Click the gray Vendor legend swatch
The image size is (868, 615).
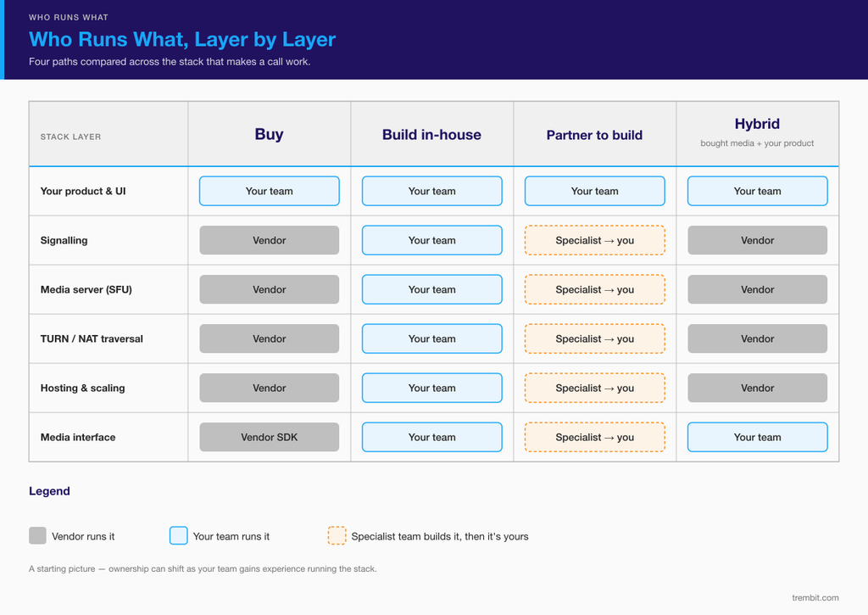tap(37, 536)
